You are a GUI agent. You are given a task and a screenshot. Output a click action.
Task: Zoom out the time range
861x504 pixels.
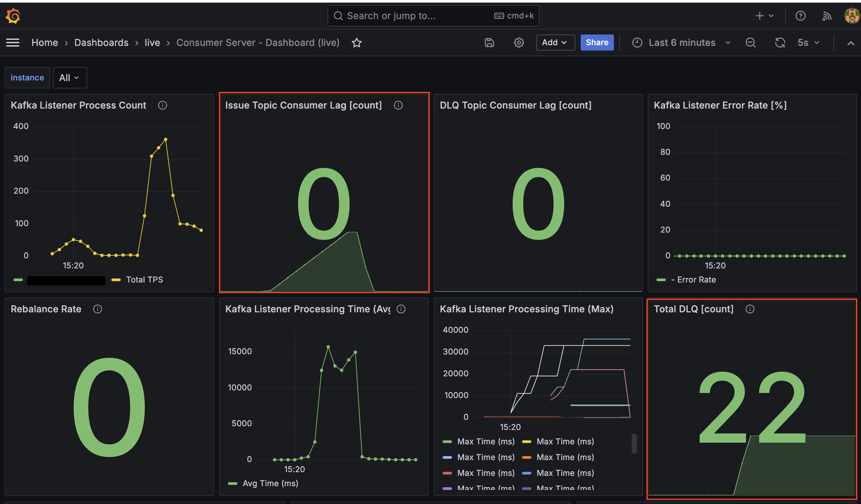tap(750, 43)
